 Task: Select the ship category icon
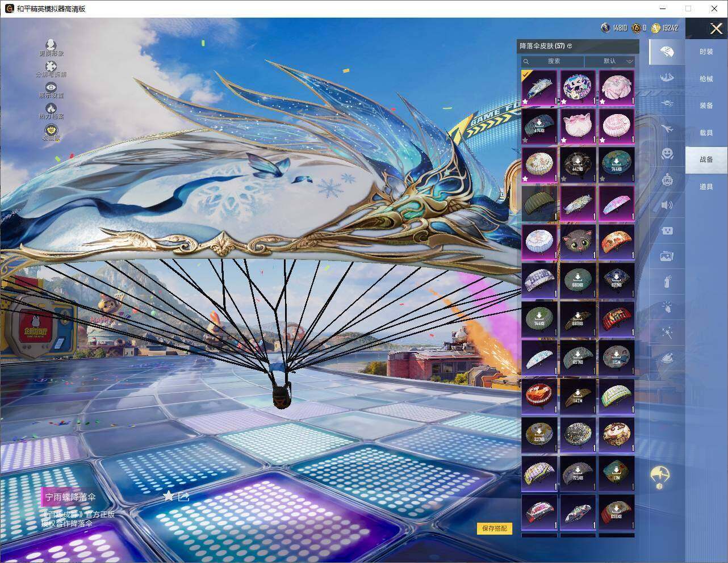pyautogui.click(x=667, y=77)
